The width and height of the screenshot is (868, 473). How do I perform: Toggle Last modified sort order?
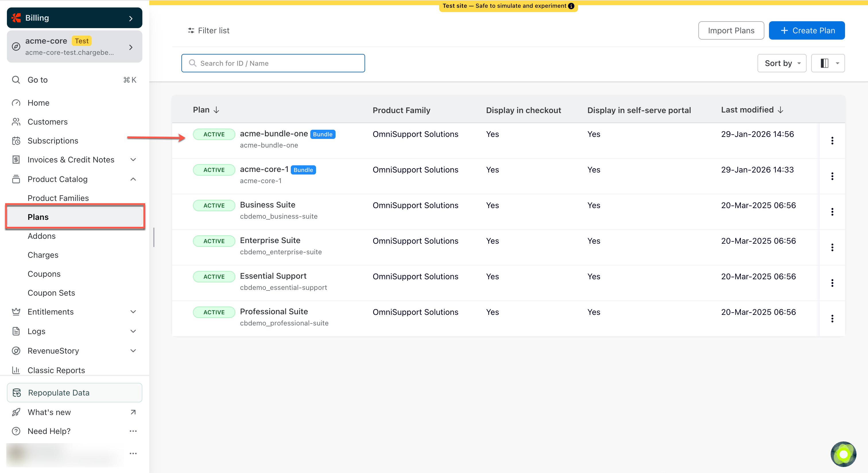pyautogui.click(x=780, y=110)
